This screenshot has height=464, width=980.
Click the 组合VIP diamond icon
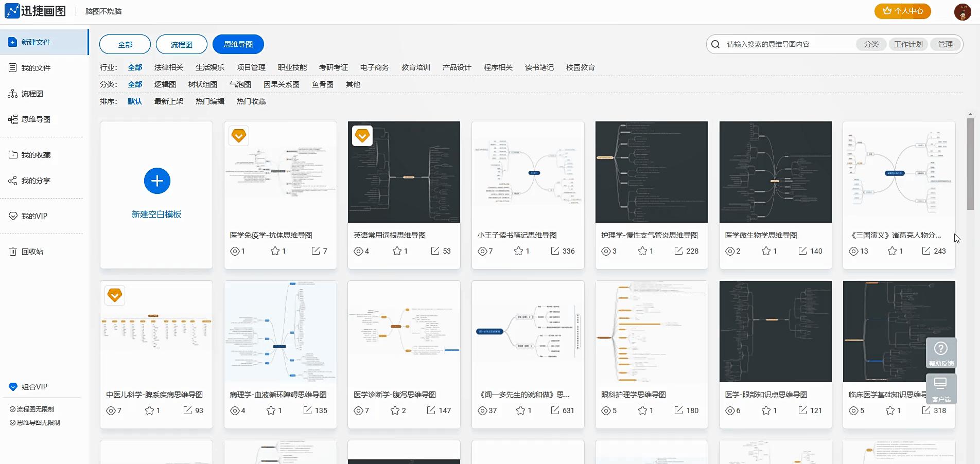pos(13,387)
